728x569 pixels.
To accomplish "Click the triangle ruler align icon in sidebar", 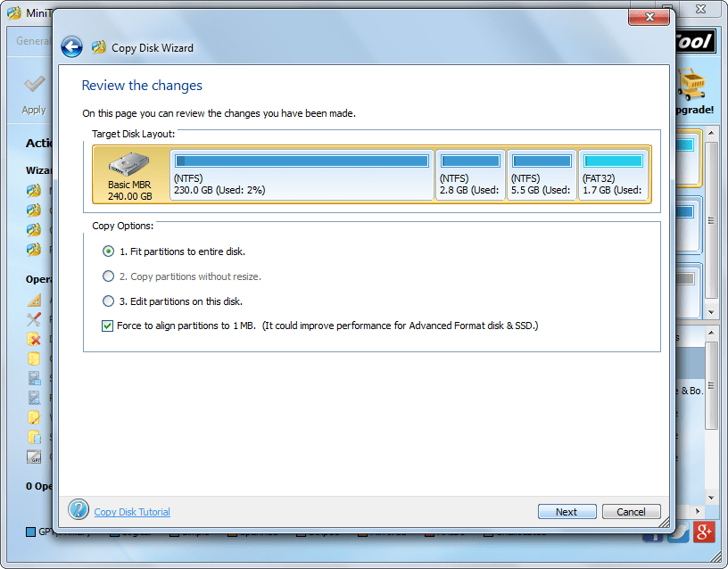I will pyautogui.click(x=34, y=300).
